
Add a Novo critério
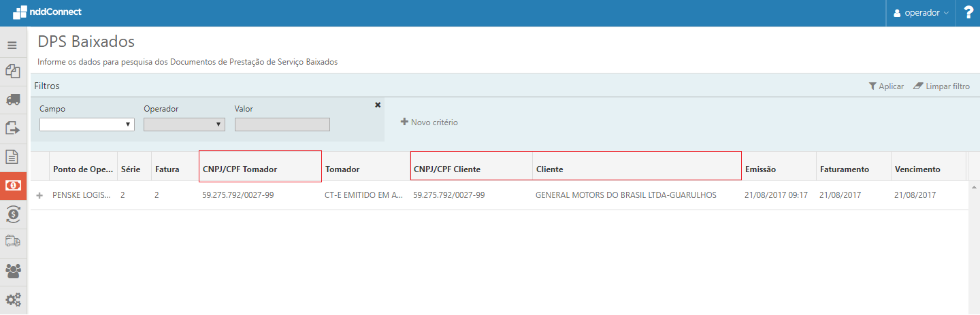[x=429, y=122]
